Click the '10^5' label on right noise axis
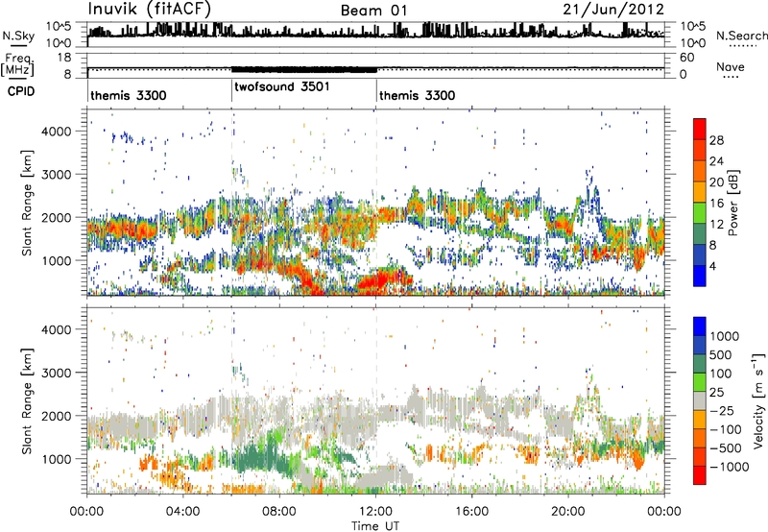 (x=693, y=26)
